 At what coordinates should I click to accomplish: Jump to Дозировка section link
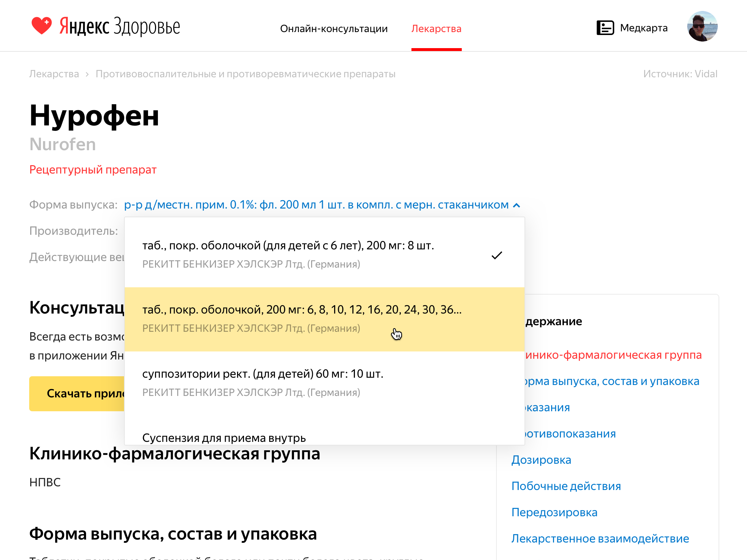541,460
